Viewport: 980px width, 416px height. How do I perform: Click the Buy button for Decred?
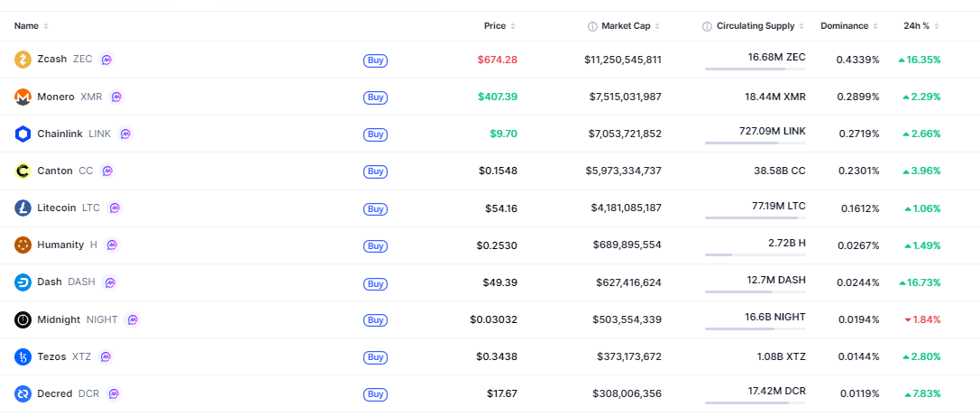point(375,394)
